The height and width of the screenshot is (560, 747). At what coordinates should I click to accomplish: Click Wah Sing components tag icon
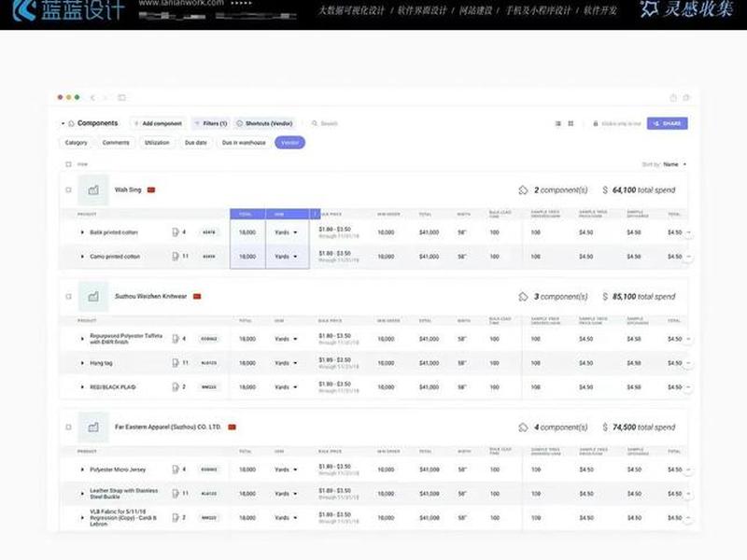pyautogui.click(x=523, y=190)
